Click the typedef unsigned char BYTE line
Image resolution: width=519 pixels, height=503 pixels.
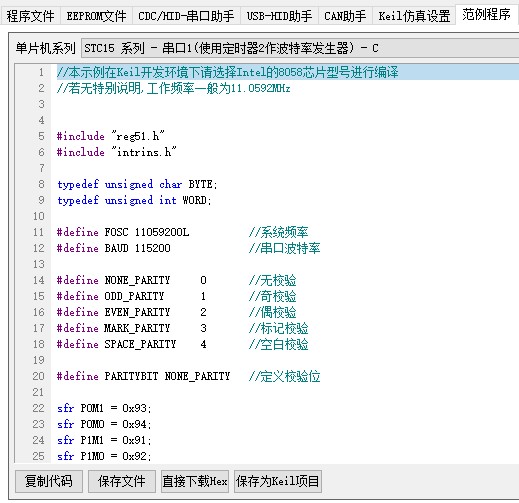pyautogui.click(x=137, y=184)
